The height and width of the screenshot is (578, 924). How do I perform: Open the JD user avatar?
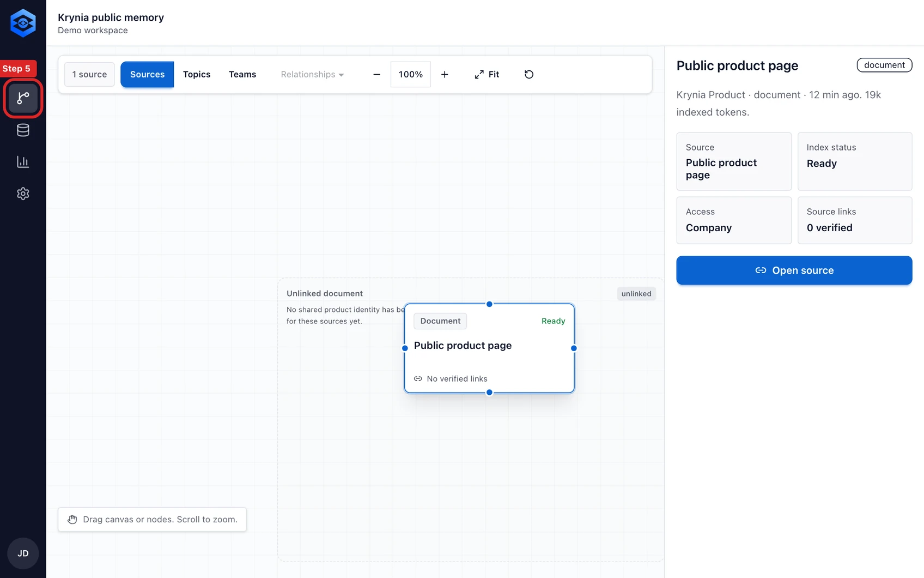23,553
